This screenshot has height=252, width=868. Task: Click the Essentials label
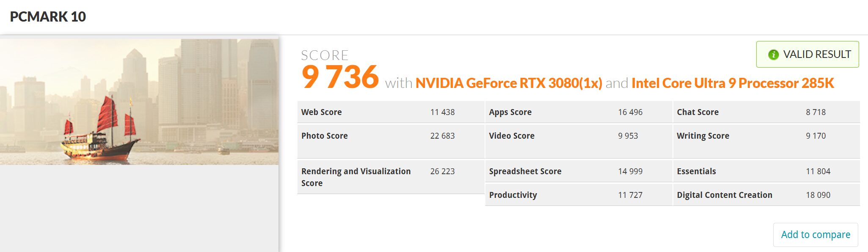697,171
